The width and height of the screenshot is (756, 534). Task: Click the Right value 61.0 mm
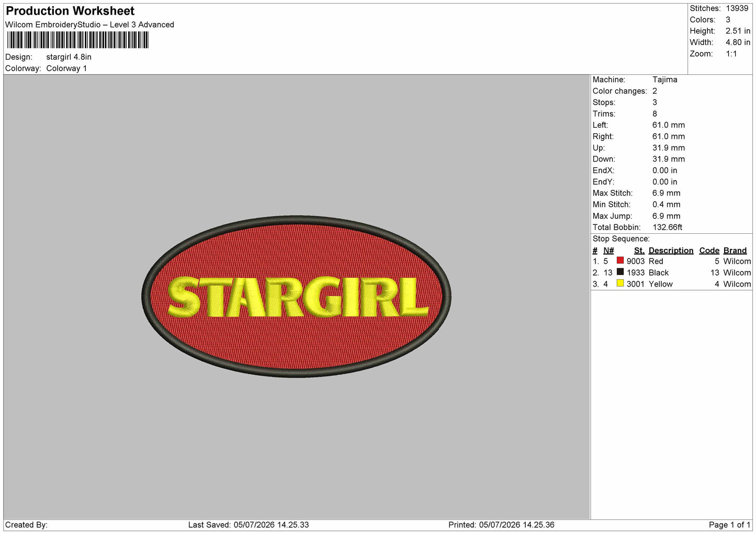[668, 137]
